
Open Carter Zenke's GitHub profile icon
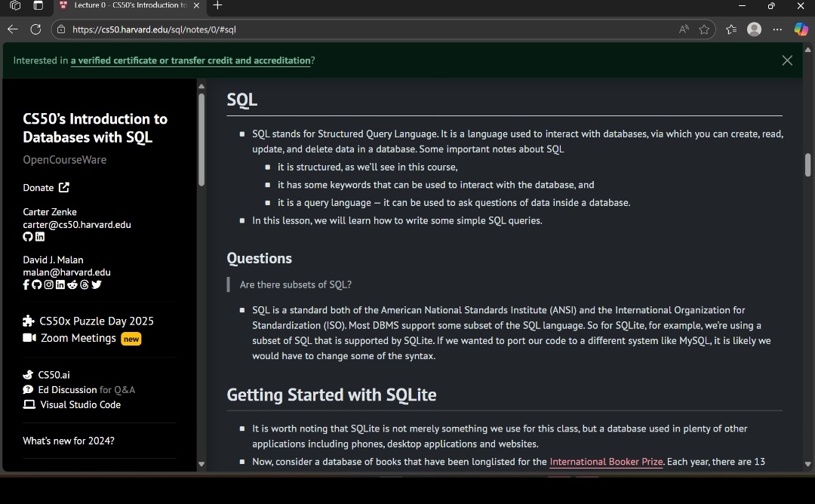[x=28, y=237]
